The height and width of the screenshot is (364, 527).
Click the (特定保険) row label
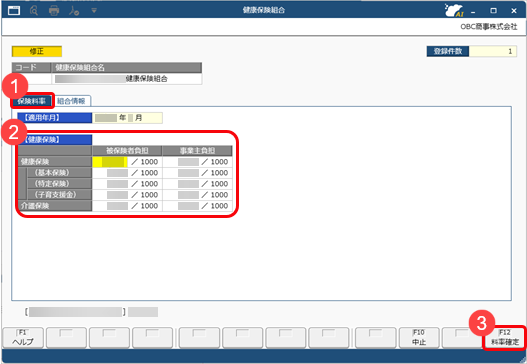point(59,184)
